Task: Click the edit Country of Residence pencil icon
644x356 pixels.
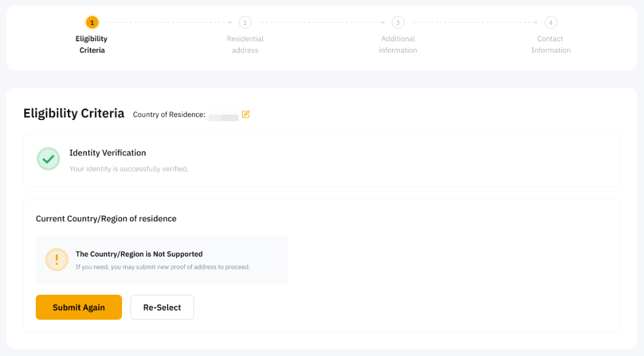Action: click(246, 114)
